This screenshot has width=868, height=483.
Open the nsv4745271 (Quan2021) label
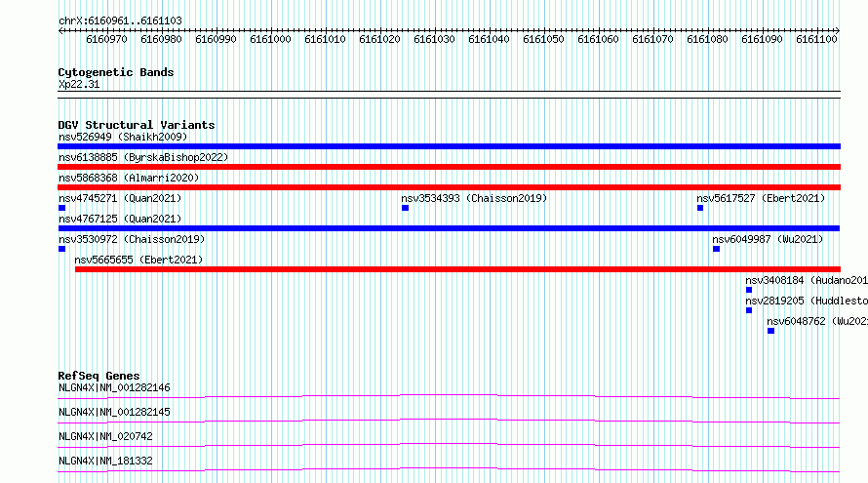[120, 198]
